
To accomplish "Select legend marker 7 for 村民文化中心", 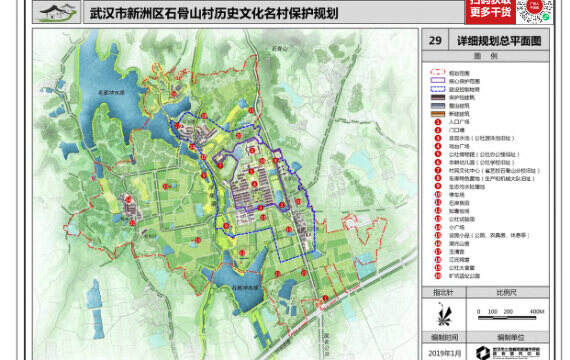I will 438,170.
